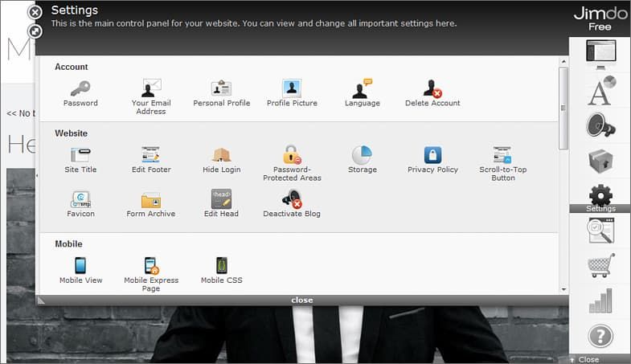Open Scroll-to-Top Button setting
The height and width of the screenshot is (364, 631).
(x=503, y=164)
